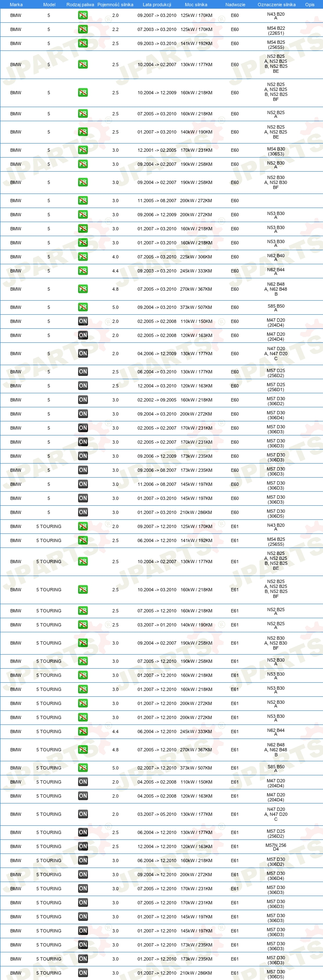Click ON icon in 03.2007 -> 05.2010 row
This screenshot has height=980, width=323.
(x=83, y=814)
